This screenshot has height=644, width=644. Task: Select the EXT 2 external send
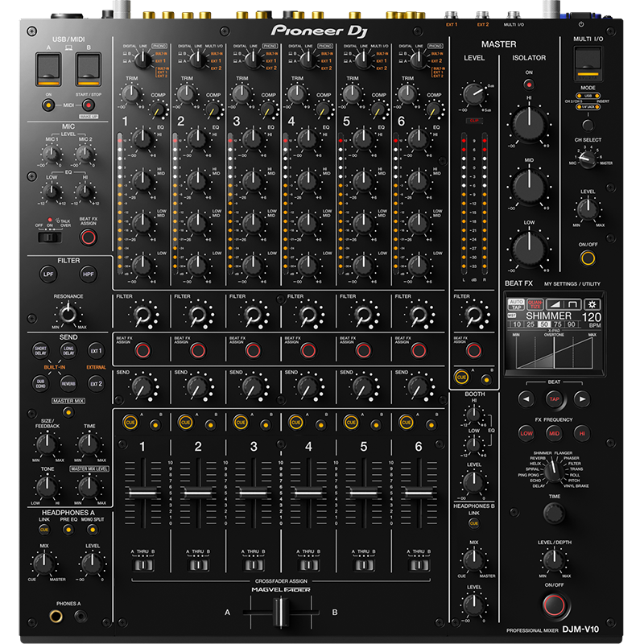pyautogui.click(x=96, y=383)
